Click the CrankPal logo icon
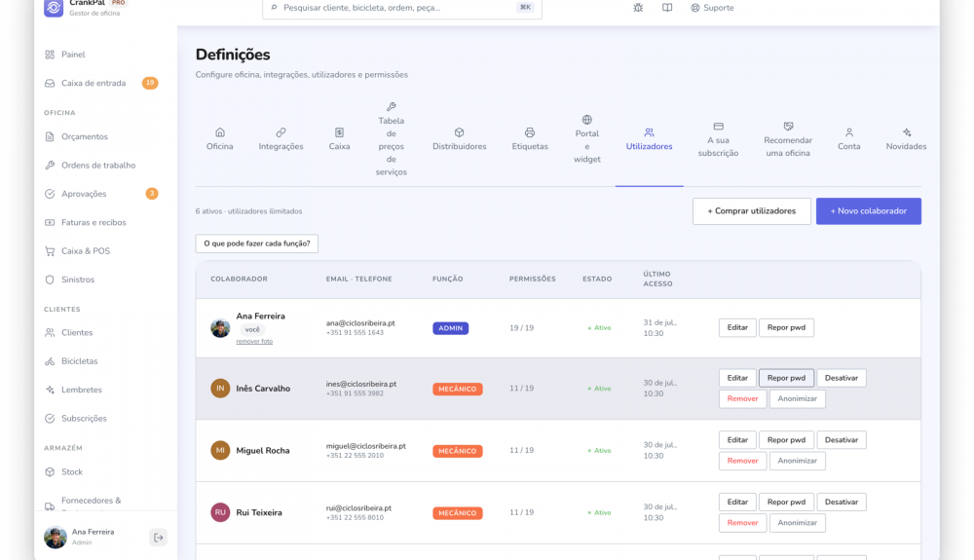 tap(54, 8)
